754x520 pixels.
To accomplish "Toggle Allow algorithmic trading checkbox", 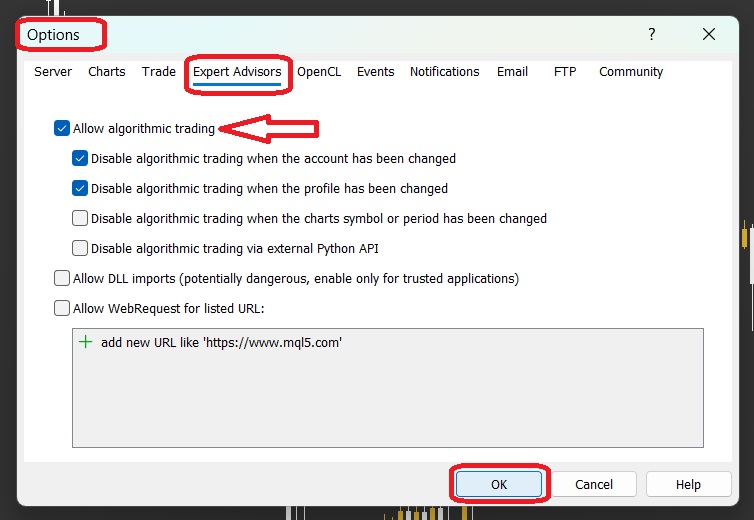I will click(x=63, y=129).
